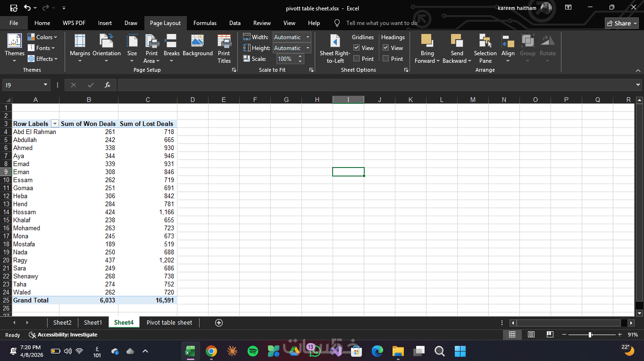Click the zoom slider handle
The width and height of the screenshot is (644, 361).
(x=590, y=335)
